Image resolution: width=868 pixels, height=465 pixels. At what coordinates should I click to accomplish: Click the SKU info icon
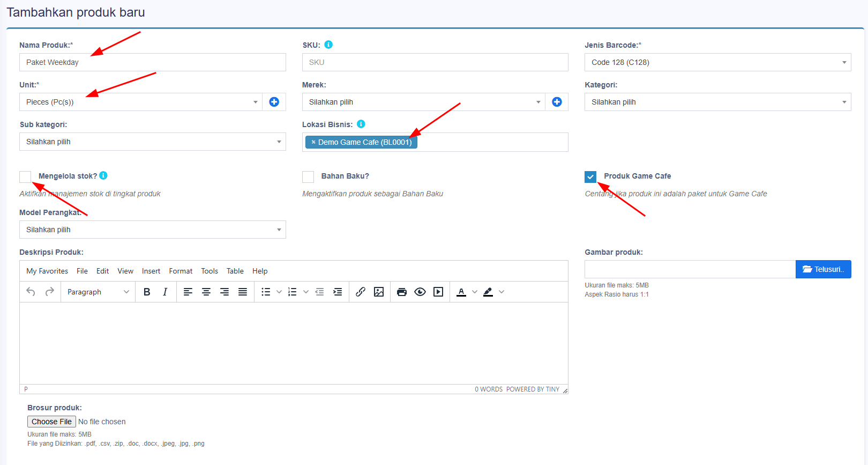pos(328,45)
